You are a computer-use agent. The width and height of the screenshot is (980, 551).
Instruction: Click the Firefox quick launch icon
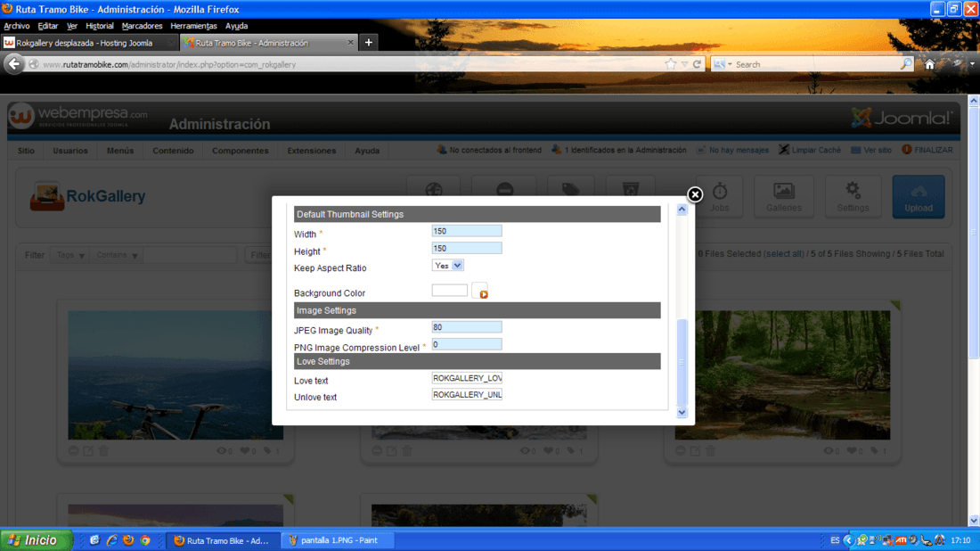click(128, 540)
